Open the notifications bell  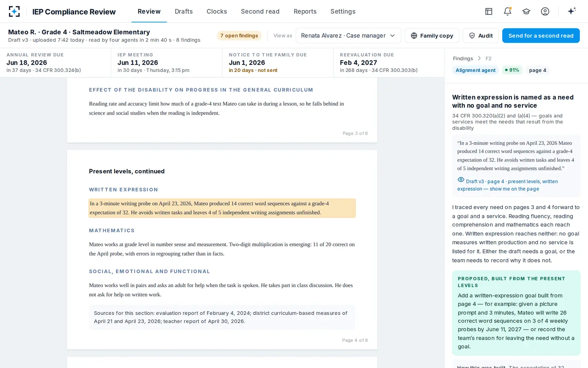click(x=508, y=11)
